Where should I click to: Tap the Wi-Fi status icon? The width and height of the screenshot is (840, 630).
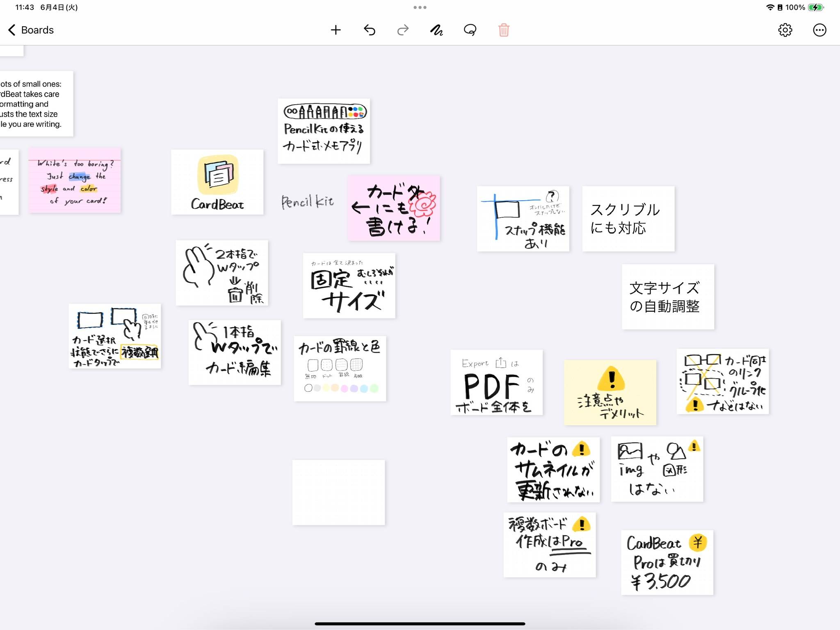coord(770,7)
